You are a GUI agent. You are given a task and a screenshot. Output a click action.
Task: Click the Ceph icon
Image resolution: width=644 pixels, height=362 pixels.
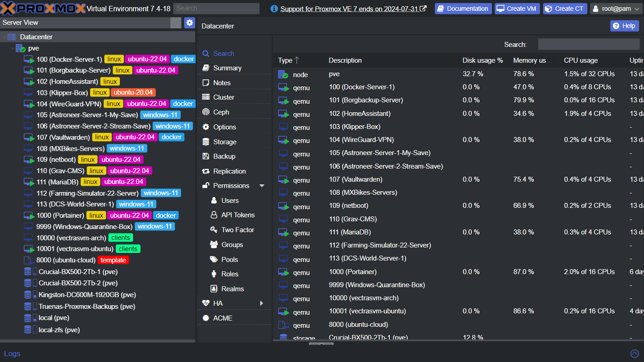point(206,112)
